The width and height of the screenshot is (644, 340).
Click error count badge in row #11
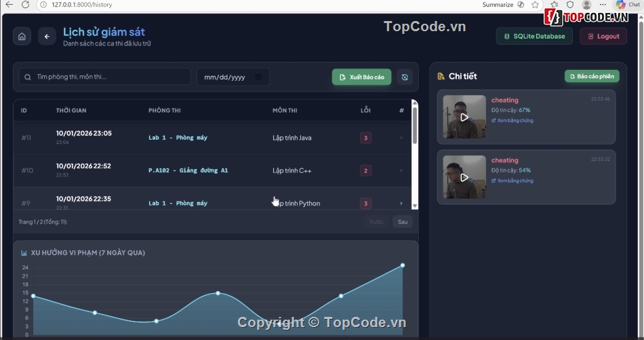click(x=365, y=138)
